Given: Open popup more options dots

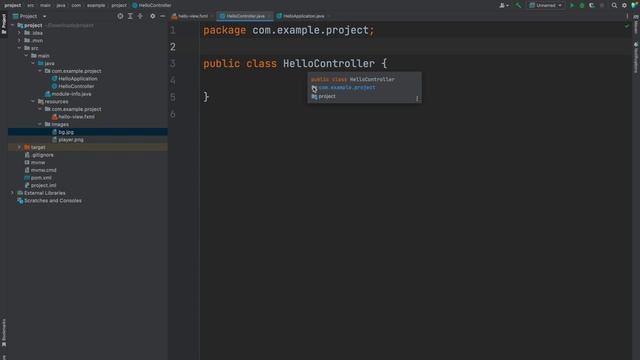Looking at the screenshot, I should pyautogui.click(x=417, y=98).
